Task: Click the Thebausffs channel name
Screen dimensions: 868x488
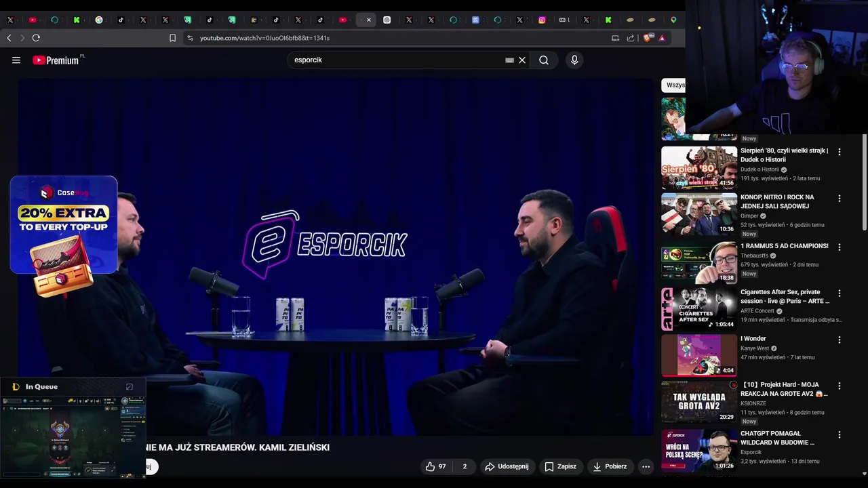Action: 754,256
